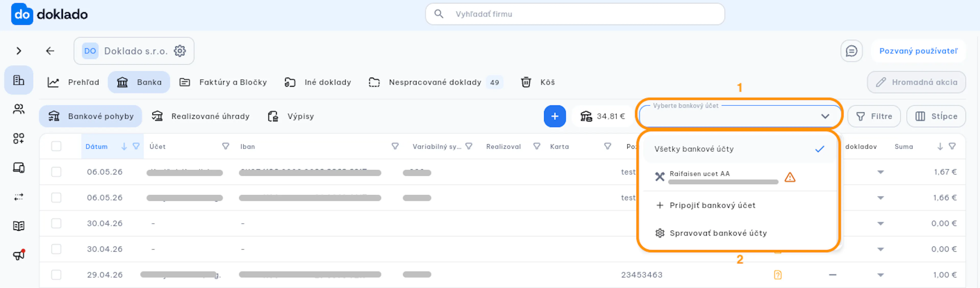Screen dimensions: 980x288
Task: Expand row with 1,67 € amount
Action: (x=880, y=172)
